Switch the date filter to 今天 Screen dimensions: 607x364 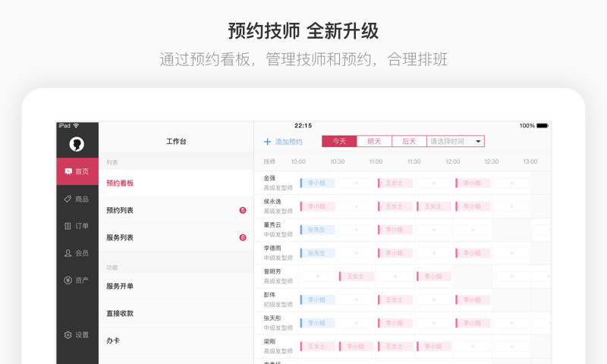(x=339, y=141)
